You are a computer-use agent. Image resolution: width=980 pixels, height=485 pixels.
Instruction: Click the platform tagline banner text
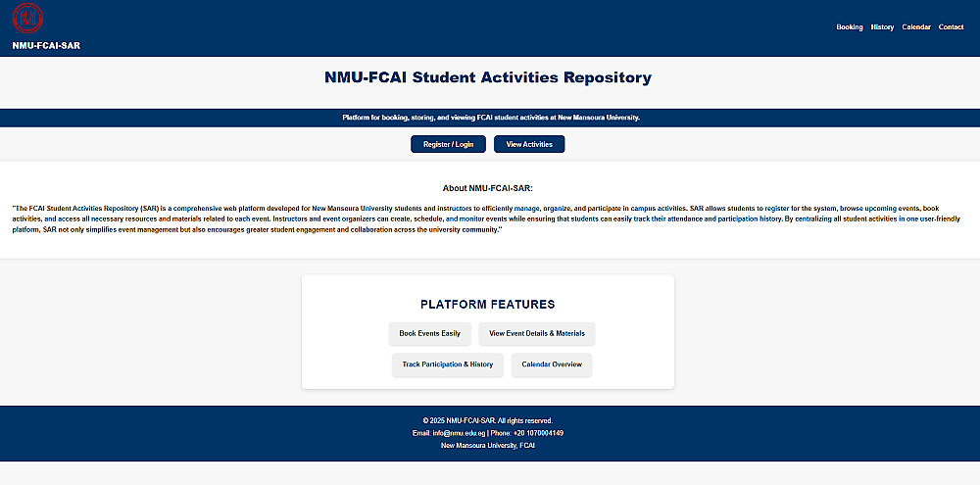coord(491,118)
